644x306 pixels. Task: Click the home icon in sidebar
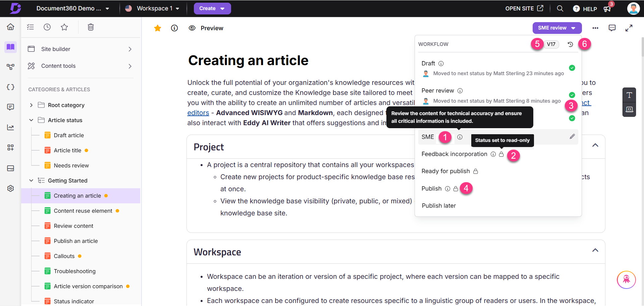(x=10, y=27)
